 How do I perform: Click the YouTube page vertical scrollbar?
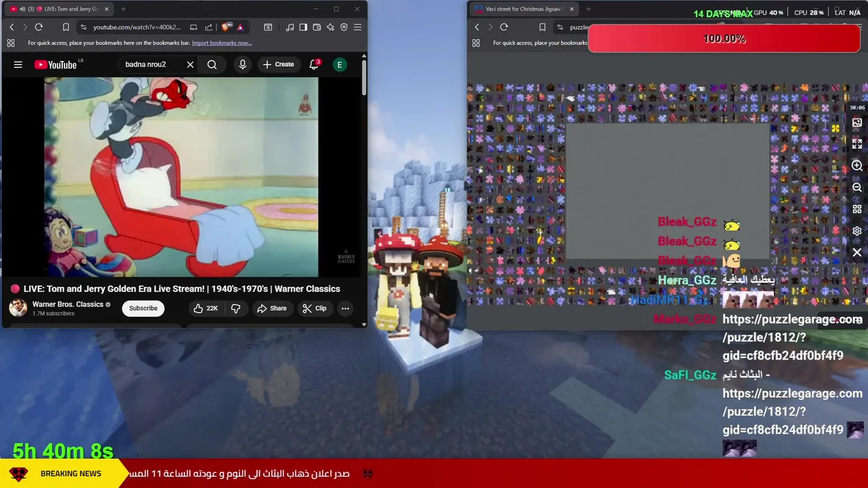click(x=363, y=78)
